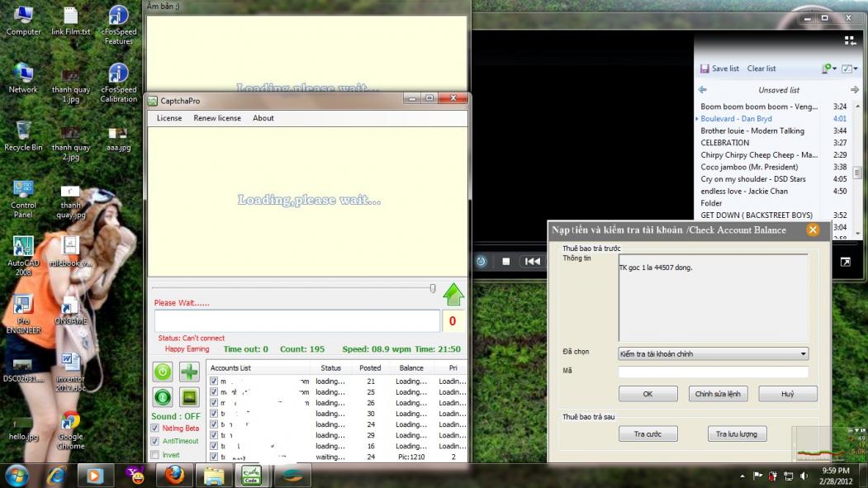Select the cFosSpeed Calibration desktop shortcut

coord(118,83)
